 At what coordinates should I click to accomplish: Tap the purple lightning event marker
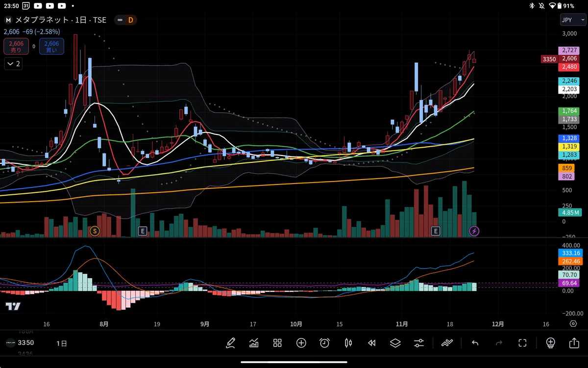pyautogui.click(x=474, y=231)
